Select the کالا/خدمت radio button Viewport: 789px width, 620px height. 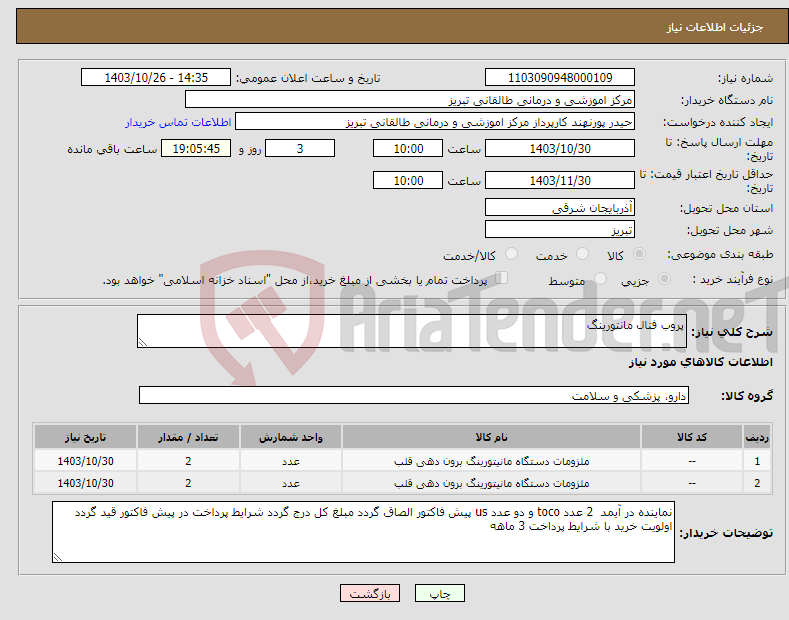(x=511, y=254)
